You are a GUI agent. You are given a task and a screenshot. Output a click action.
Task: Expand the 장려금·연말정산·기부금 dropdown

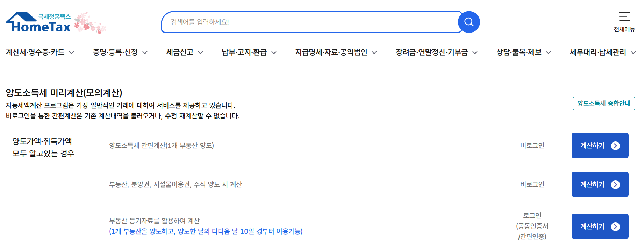pos(436,52)
